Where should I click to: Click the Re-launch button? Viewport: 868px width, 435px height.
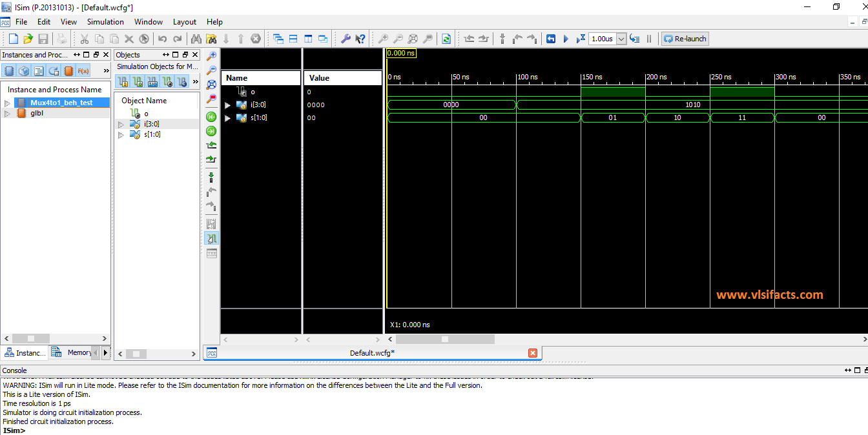click(685, 38)
